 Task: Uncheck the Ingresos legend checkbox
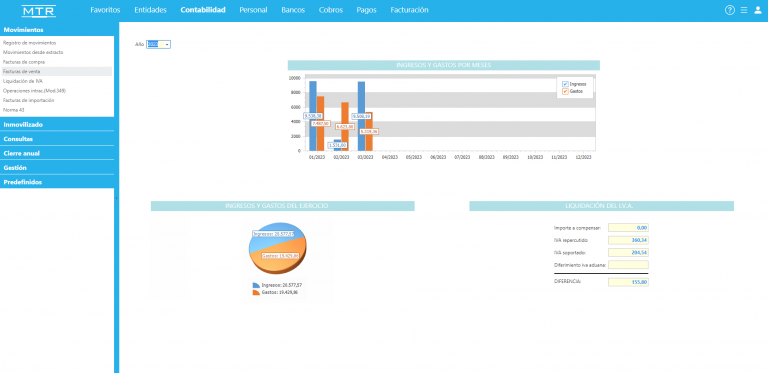click(x=565, y=84)
